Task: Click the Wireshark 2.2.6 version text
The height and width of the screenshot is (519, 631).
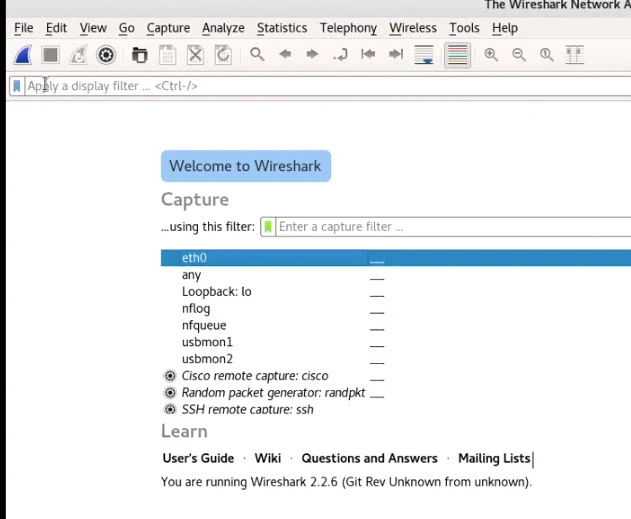Action: tap(346, 482)
